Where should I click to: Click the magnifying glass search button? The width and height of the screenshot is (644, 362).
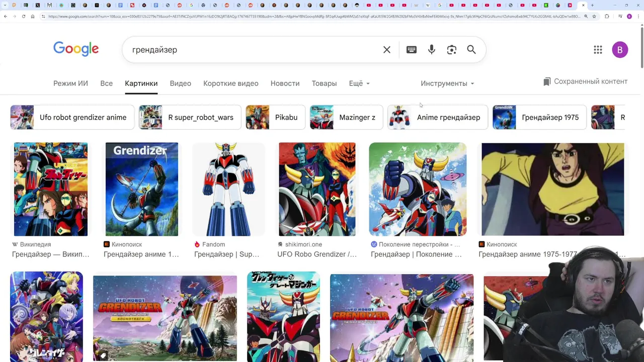[x=471, y=50]
